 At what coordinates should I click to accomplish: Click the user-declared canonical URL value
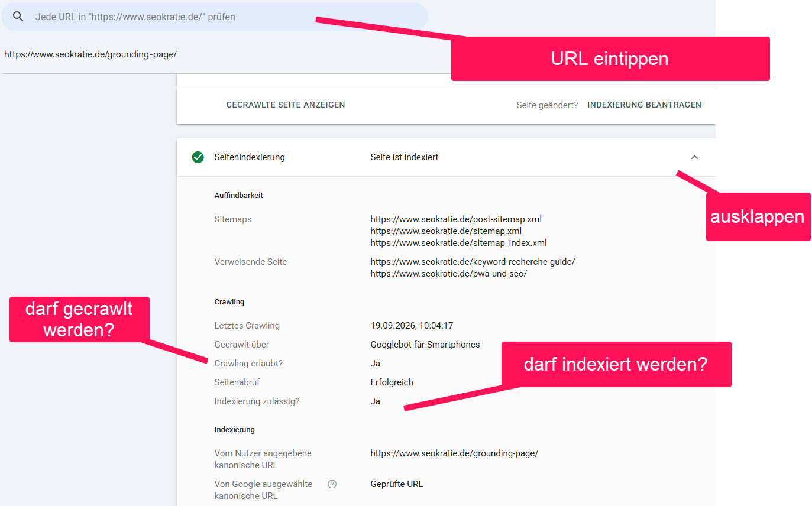click(x=454, y=453)
